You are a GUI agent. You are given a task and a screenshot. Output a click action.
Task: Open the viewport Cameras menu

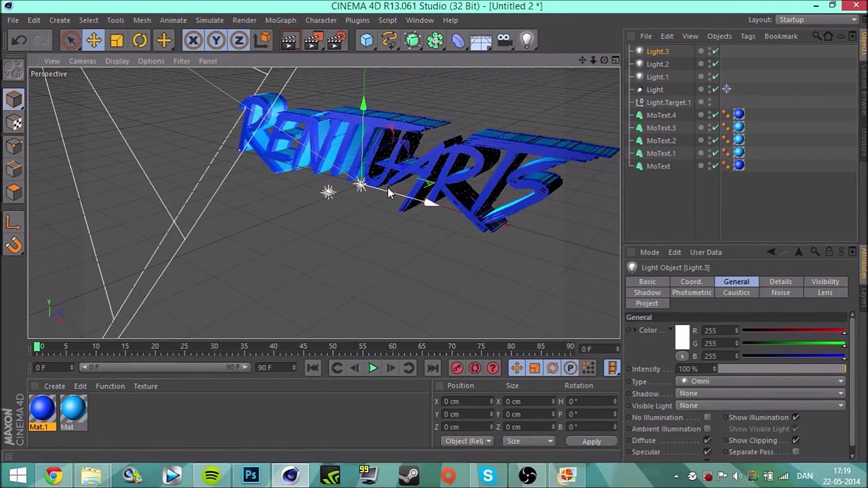point(83,61)
